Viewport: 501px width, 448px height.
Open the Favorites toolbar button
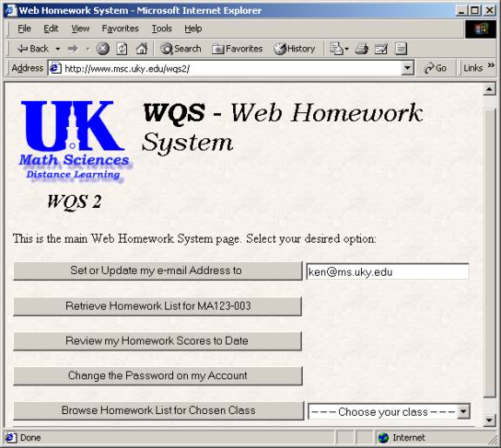pyautogui.click(x=237, y=49)
